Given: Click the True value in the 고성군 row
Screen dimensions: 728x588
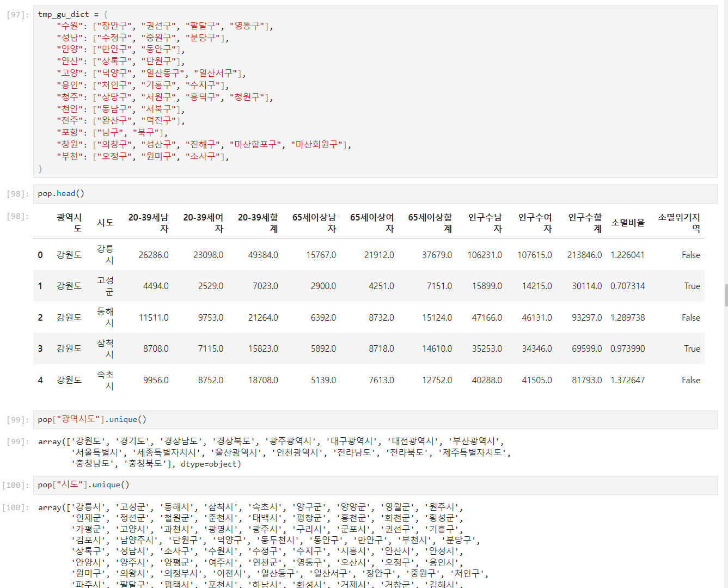Looking at the screenshot, I should 692,286.
